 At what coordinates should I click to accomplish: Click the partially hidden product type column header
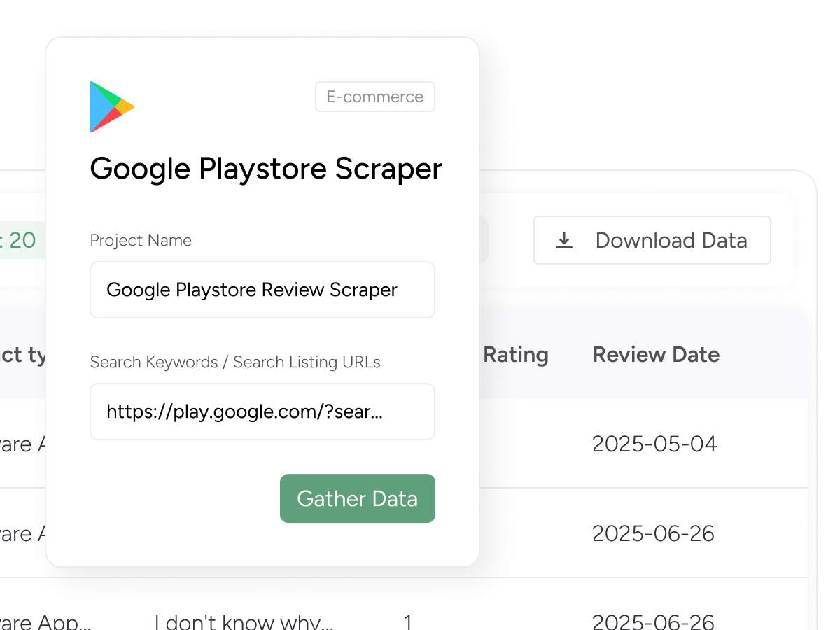point(23,355)
